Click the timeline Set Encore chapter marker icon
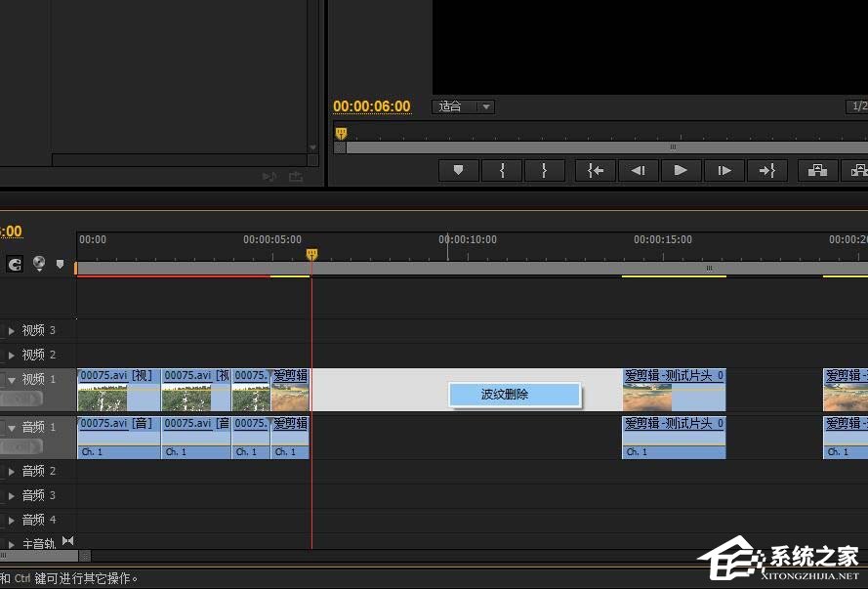 coord(39,264)
